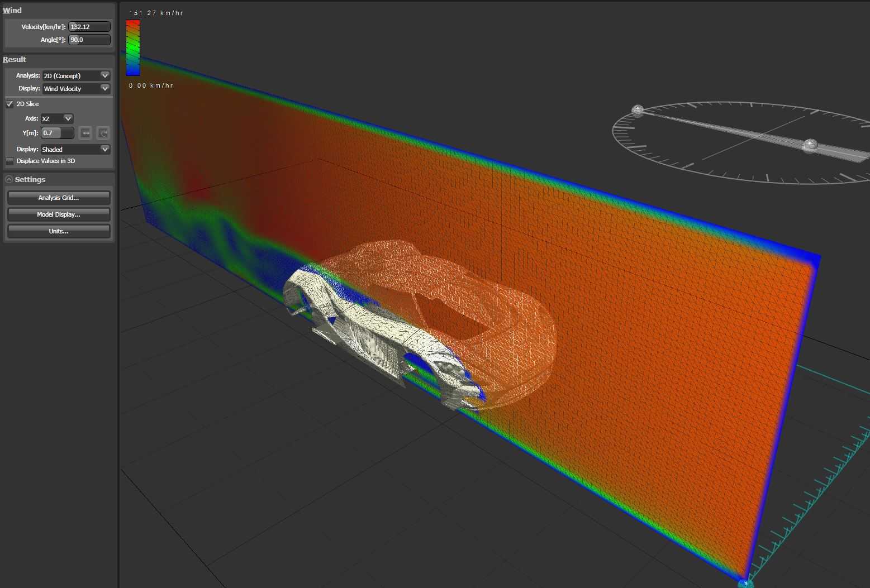Click the Wind panel header

point(12,10)
